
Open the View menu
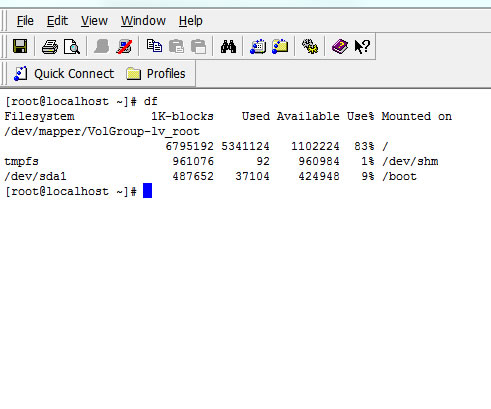pyautogui.click(x=94, y=21)
